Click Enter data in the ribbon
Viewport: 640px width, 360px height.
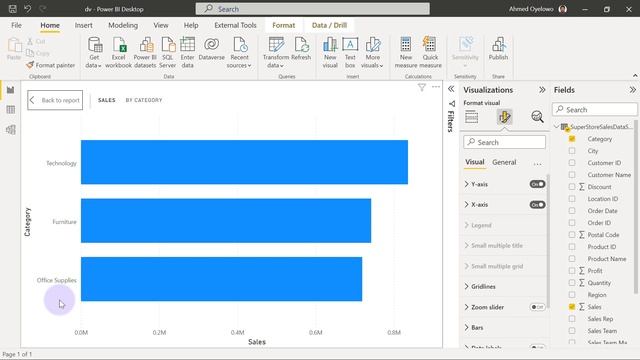187,52
